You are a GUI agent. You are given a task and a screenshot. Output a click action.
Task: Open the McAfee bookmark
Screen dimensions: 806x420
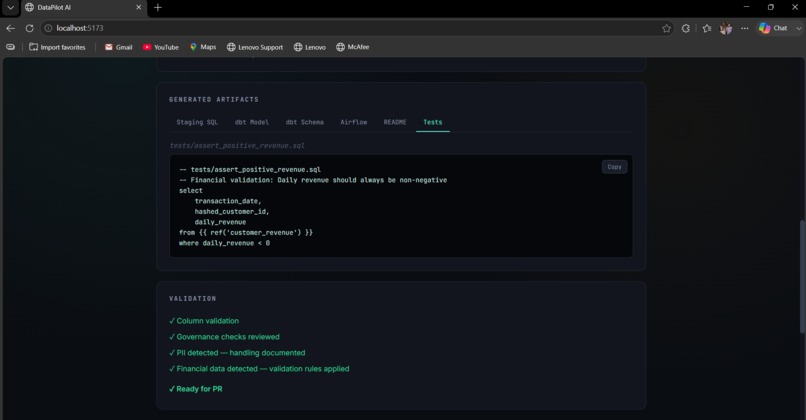[x=353, y=47]
